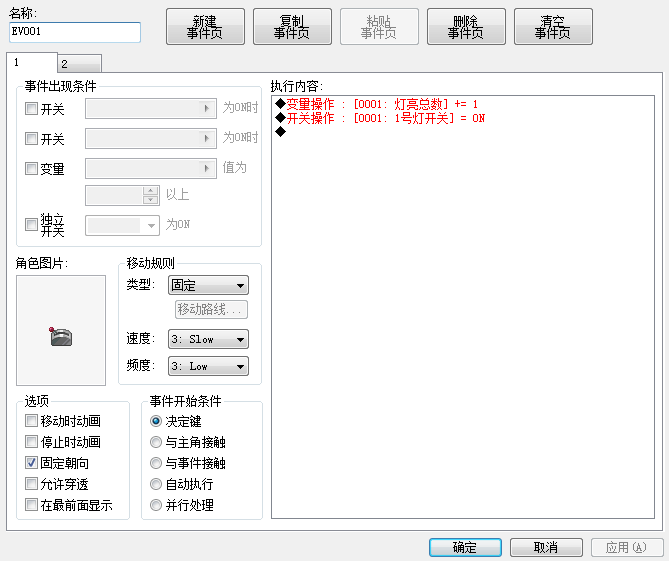Image resolution: width=669 pixels, height=561 pixels.
Task: Switch to event page tab 2
Action: (79, 64)
